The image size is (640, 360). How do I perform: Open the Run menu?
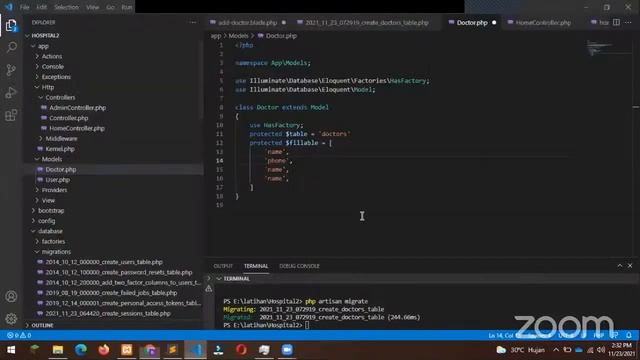pyautogui.click(x=127, y=7)
